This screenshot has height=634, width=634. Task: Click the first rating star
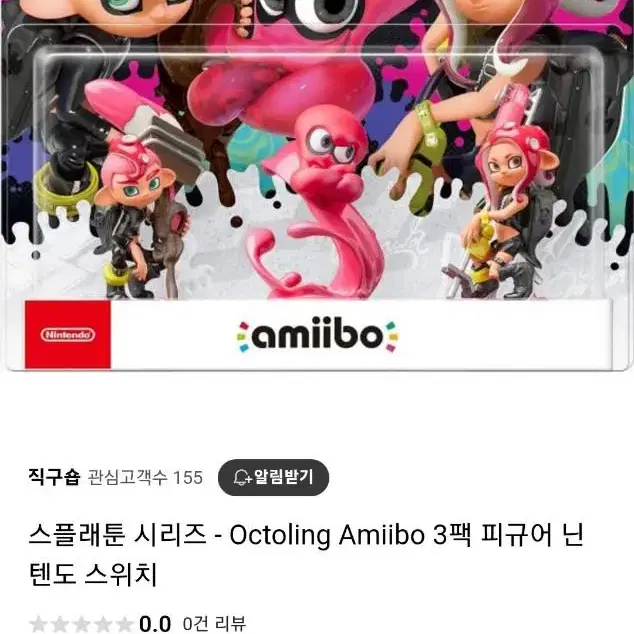(38, 624)
